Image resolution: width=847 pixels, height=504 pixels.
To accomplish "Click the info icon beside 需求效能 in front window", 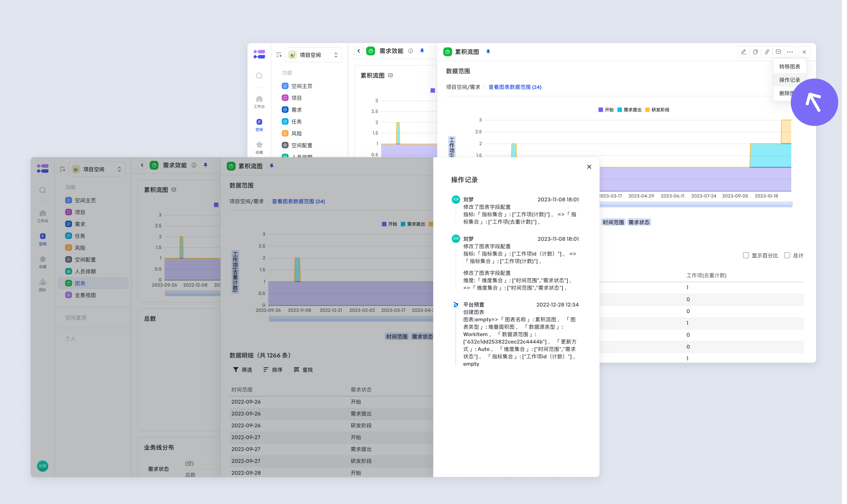I will tap(194, 165).
